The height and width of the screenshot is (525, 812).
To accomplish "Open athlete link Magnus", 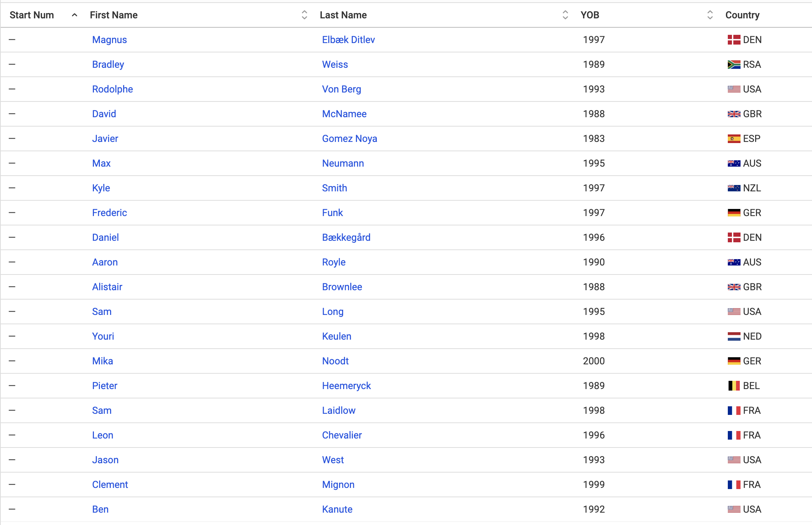I will pyautogui.click(x=109, y=40).
